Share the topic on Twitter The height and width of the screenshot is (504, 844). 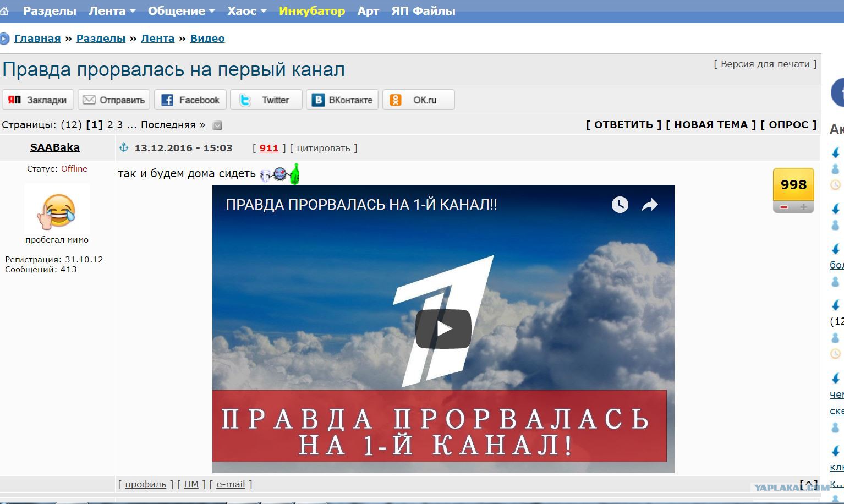pos(266,100)
